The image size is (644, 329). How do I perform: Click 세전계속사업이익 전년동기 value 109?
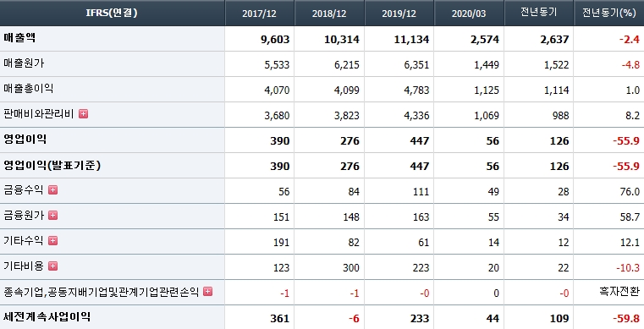[559, 318]
